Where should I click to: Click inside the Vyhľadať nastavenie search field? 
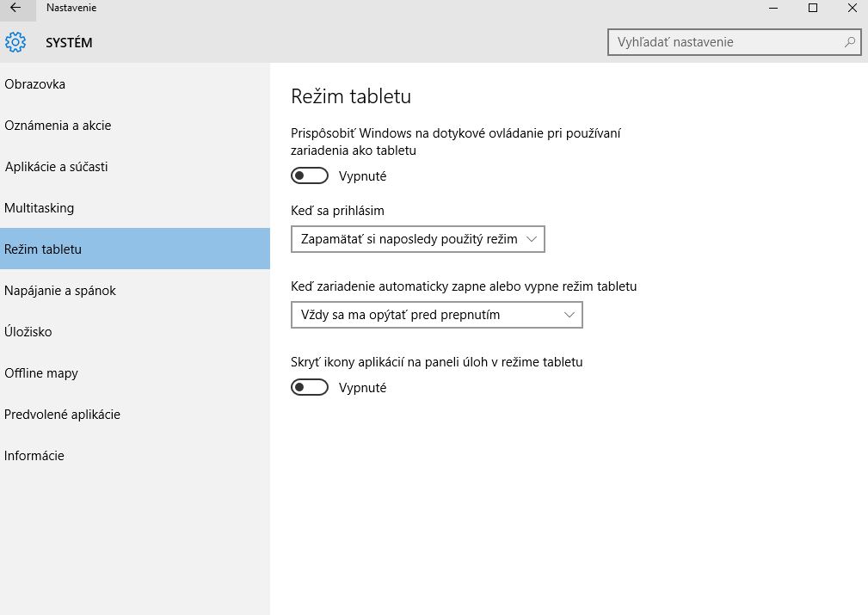[734, 42]
